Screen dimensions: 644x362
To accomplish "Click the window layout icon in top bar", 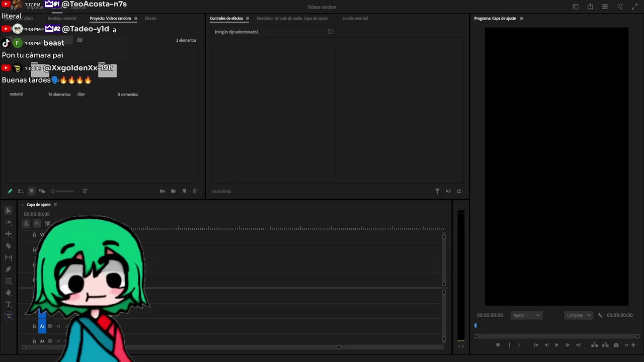I will [576, 7].
